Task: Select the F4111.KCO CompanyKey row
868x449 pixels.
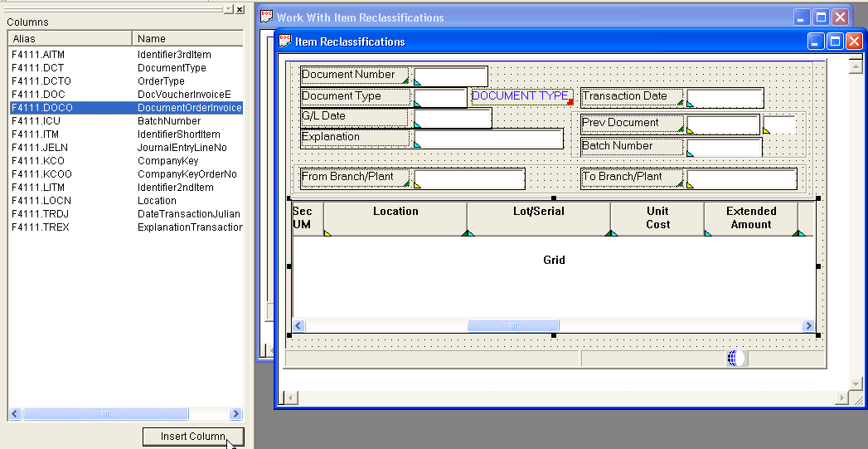Action: pyautogui.click(x=126, y=161)
